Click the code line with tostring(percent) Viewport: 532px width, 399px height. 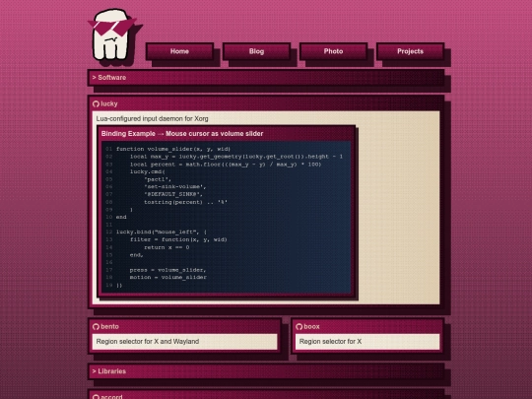pos(185,202)
